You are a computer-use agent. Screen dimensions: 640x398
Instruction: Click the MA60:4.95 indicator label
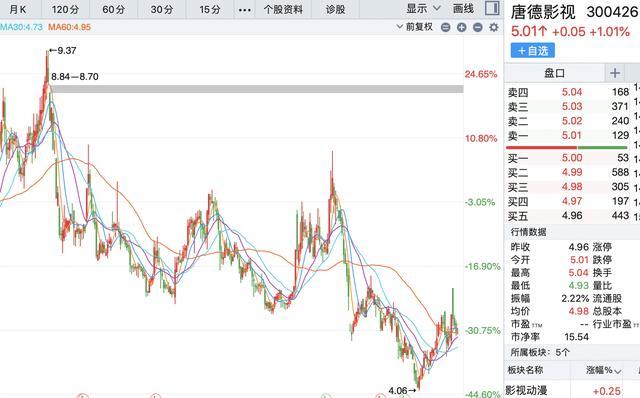tap(69, 27)
